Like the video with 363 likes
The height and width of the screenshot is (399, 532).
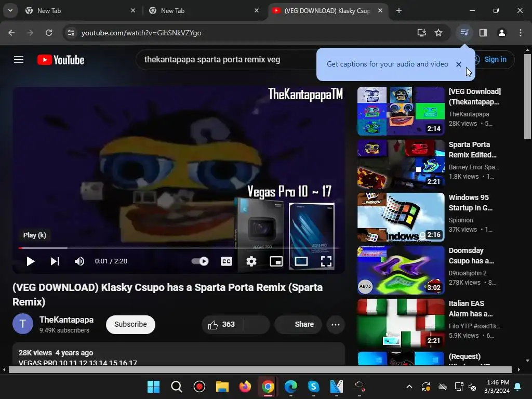(x=222, y=325)
